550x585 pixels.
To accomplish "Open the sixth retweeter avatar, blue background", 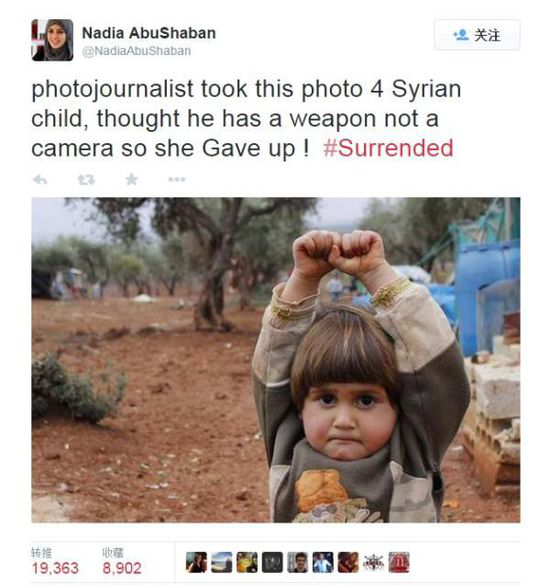I will coord(323,562).
